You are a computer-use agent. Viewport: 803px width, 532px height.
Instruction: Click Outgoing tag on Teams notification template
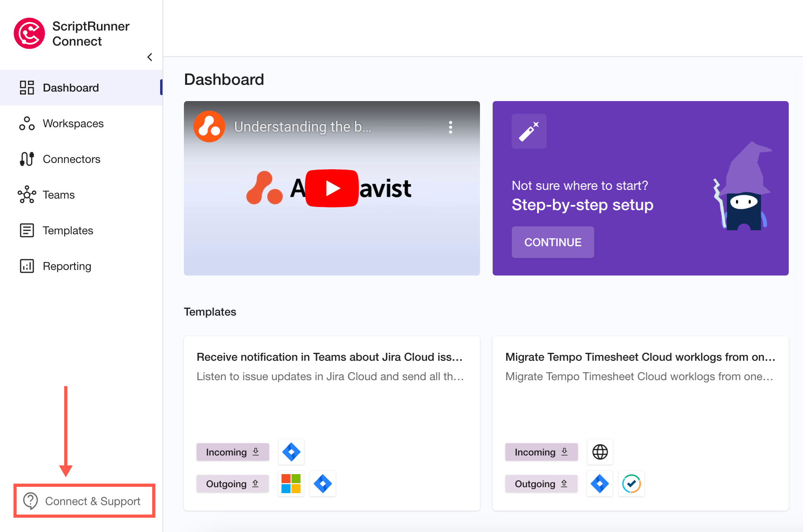233,484
